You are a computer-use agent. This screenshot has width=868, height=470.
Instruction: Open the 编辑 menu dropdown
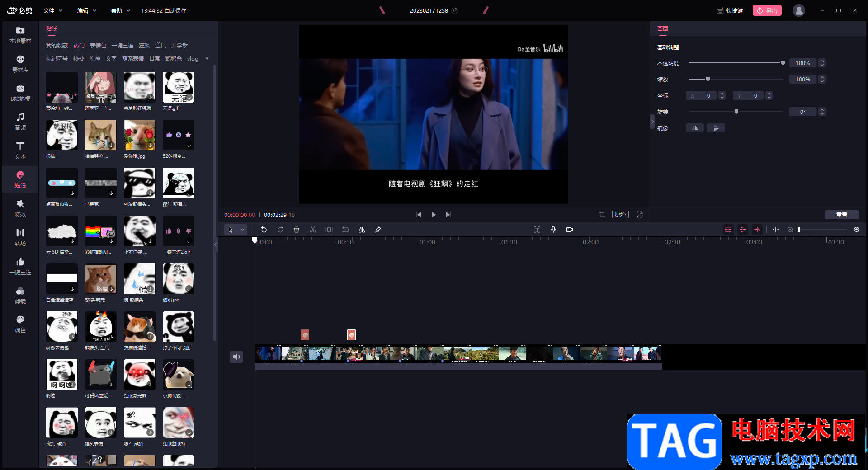pos(87,10)
